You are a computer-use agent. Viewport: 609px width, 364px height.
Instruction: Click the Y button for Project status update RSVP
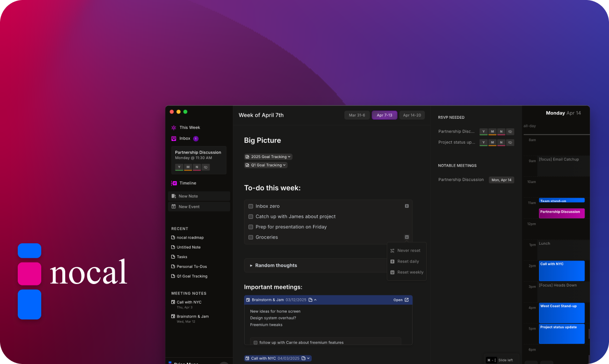pyautogui.click(x=483, y=143)
